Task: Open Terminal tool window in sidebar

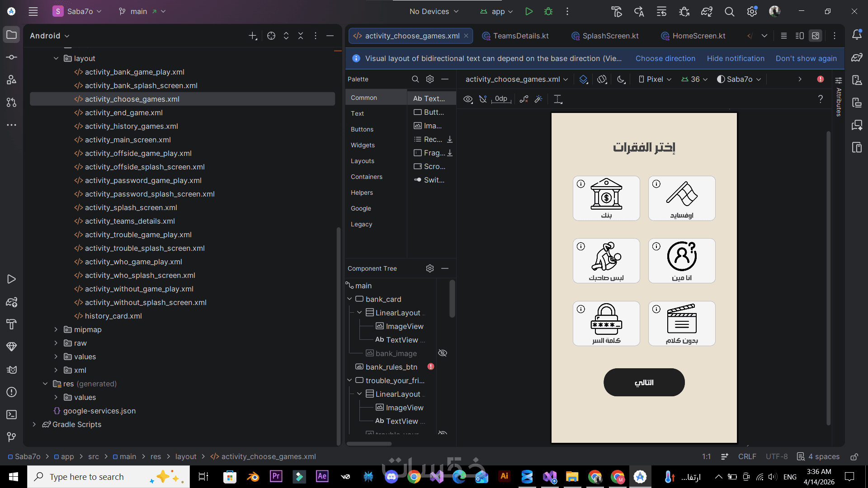Action: [12, 414]
